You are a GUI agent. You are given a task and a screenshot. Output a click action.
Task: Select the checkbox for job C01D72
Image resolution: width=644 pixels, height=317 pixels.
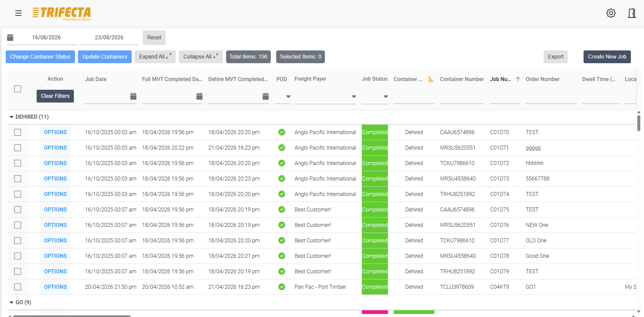tap(18, 163)
